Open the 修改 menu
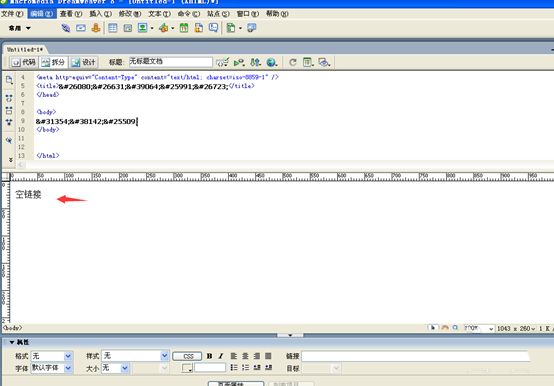554x386 pixels. [130, 14]
